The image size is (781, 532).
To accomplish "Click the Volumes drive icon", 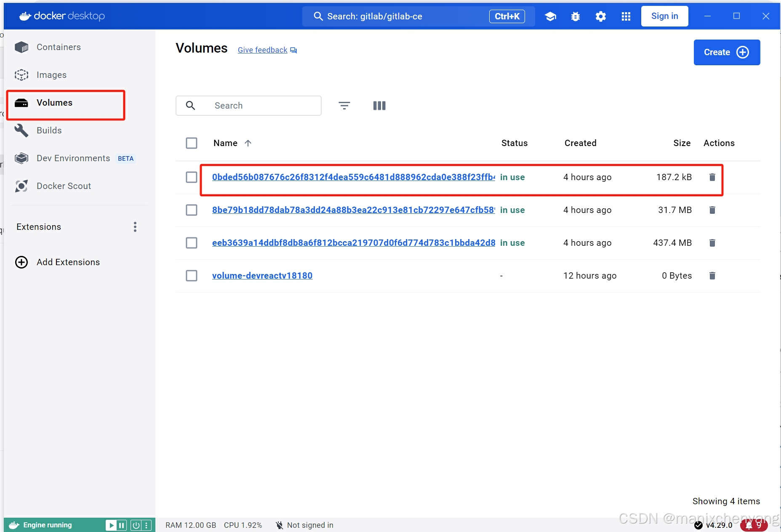I will point(21,103).
